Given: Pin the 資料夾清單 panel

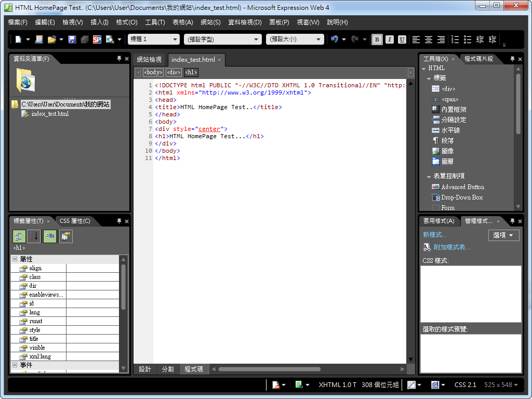Looking at the screenshot, I should (x=119, y=59).
